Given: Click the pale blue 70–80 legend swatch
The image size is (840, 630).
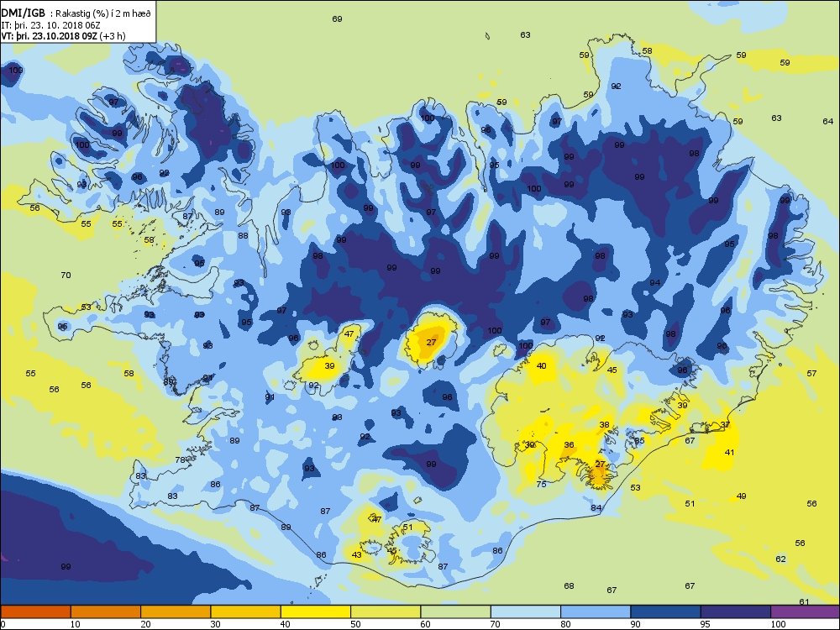Looking at the screenshot, I should click(526, 612).
